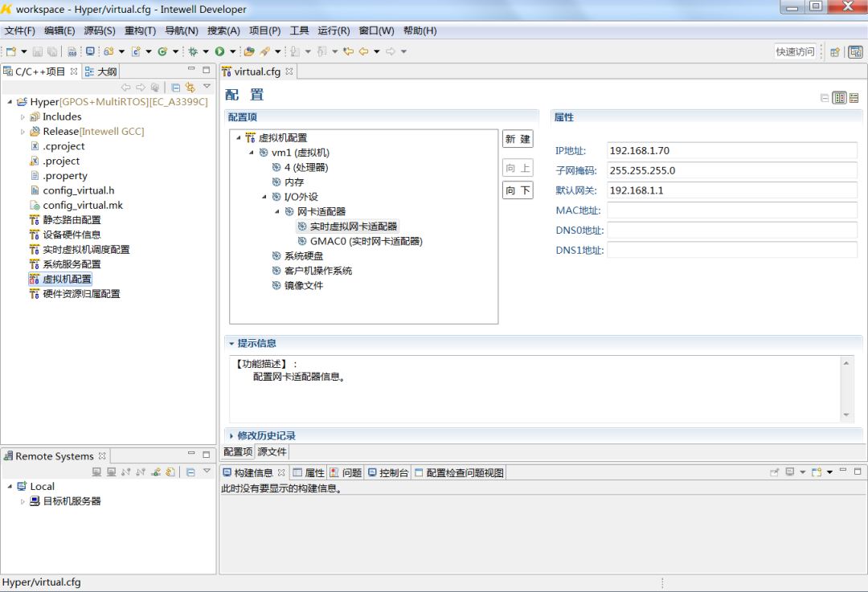Click the 向下 button to move item down
Image resolution: width=868 pixels, height=592 pixels.
(517, 192)
